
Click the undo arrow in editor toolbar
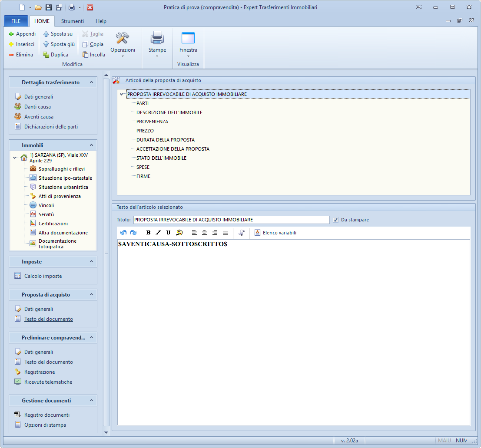point(123,233)
